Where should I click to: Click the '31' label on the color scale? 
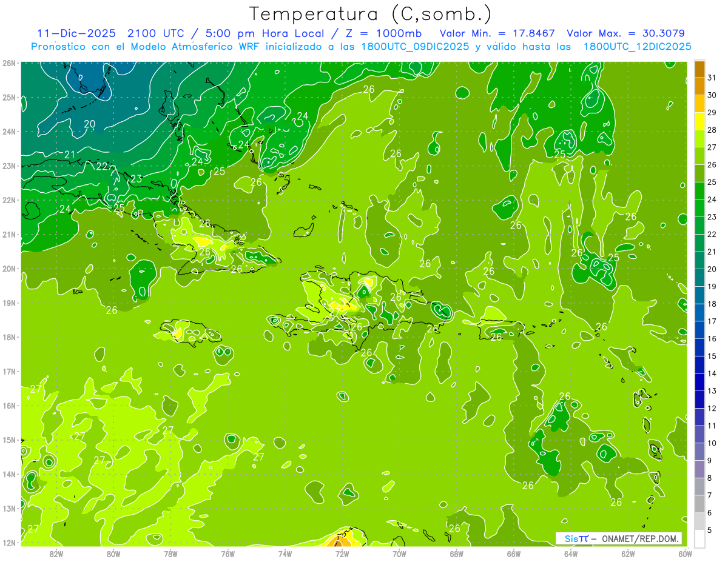(712, 77)
